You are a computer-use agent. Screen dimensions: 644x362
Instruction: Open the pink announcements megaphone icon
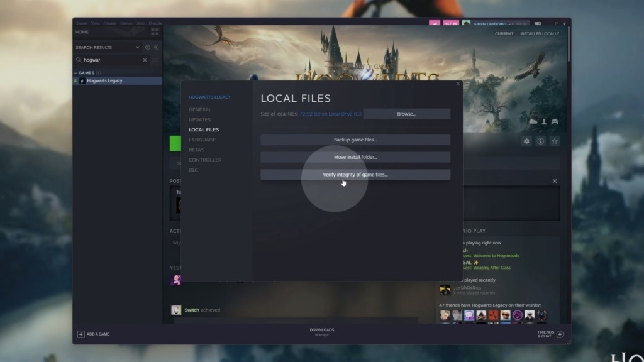coord(435,24)
